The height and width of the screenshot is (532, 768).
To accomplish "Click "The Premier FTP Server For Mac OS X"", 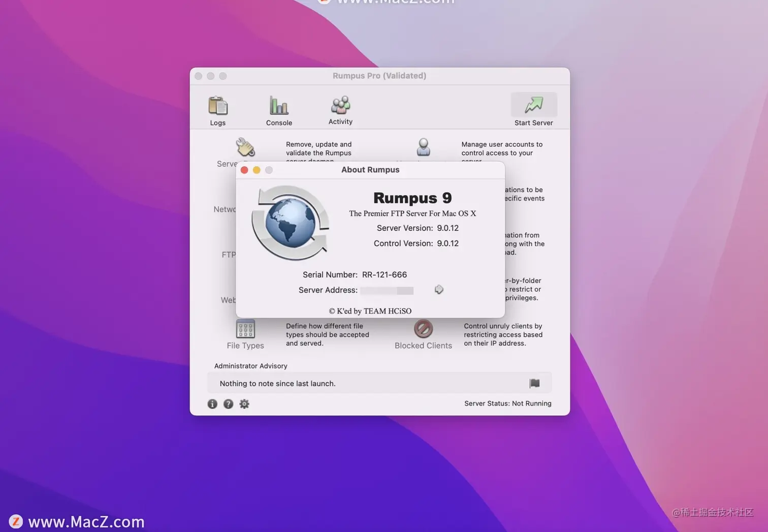I will tap(412, 213).
